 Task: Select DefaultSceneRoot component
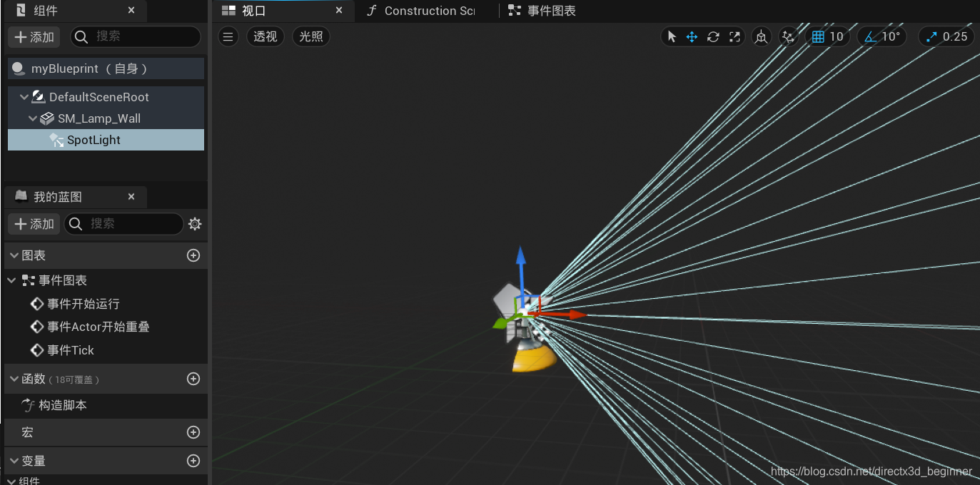pos(99,97)
